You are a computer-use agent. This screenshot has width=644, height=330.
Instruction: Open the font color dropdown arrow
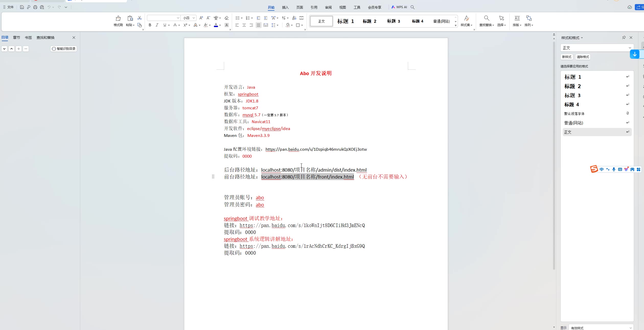tap(220, 25)
